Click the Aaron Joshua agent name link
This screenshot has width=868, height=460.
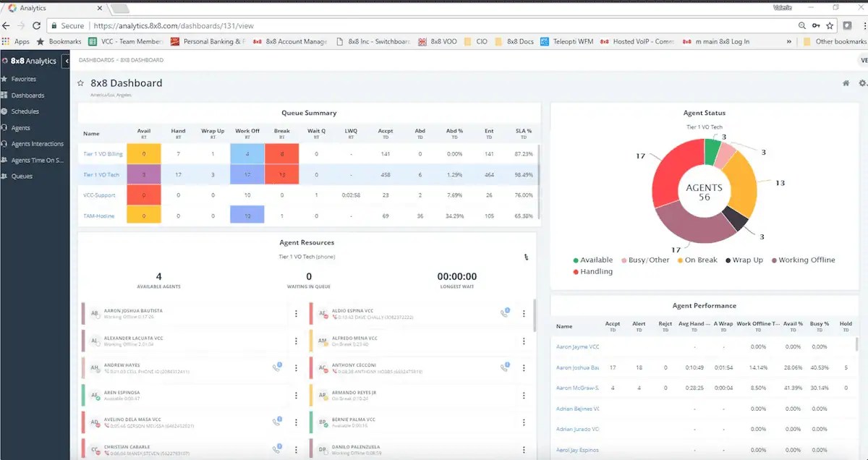pyautogui.click(x=577, y=367)
